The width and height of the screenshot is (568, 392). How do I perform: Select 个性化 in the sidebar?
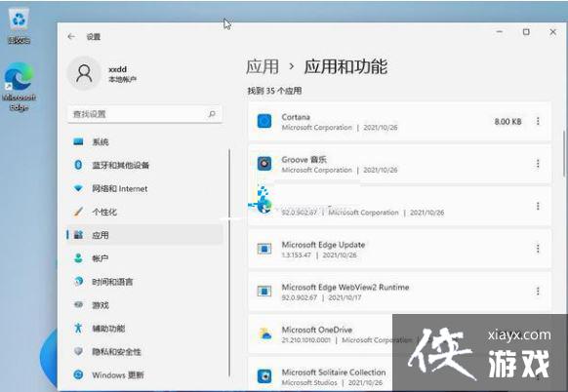[144, 212]
